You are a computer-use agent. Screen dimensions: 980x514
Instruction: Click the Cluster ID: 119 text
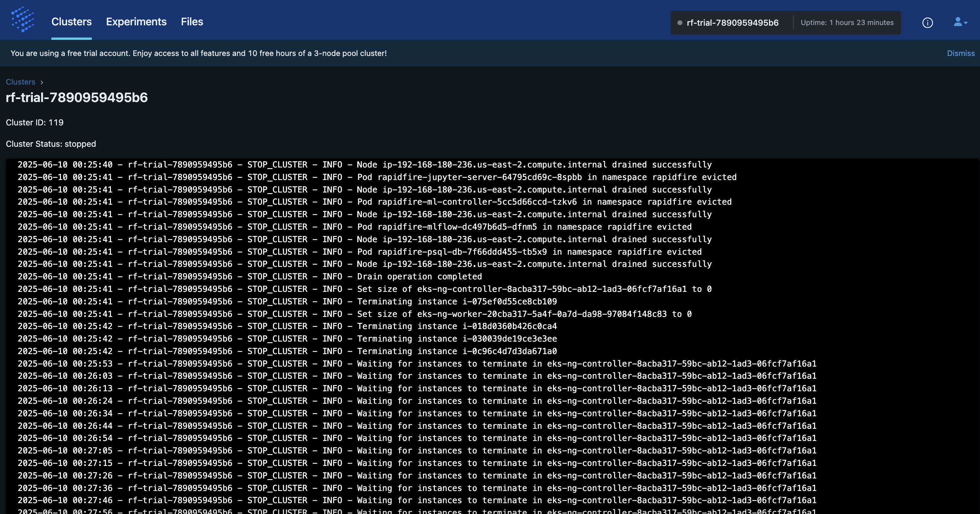click(35, 122)
